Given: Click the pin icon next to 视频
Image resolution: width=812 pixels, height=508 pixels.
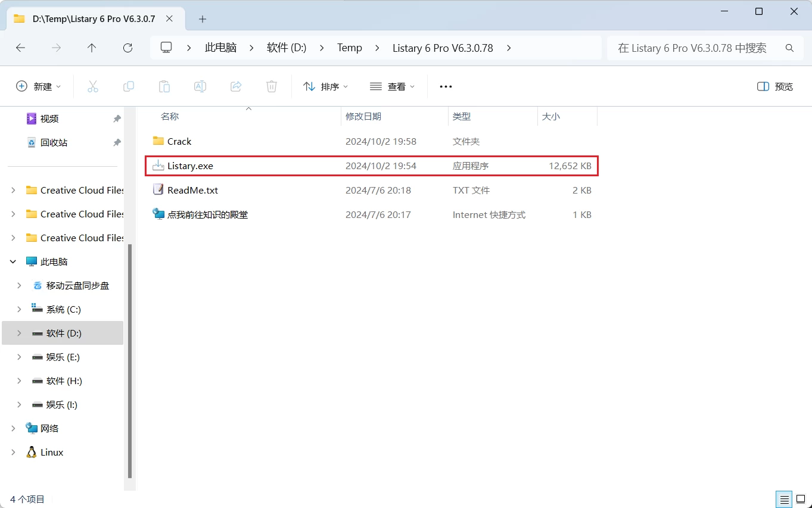Looking at the screenshot, I should point(117,119).
